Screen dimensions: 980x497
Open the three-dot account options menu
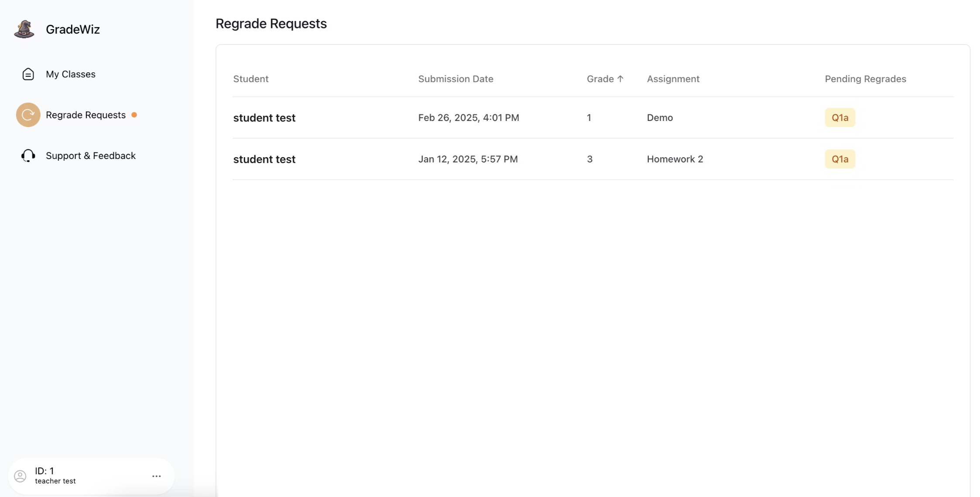point(156,476)
